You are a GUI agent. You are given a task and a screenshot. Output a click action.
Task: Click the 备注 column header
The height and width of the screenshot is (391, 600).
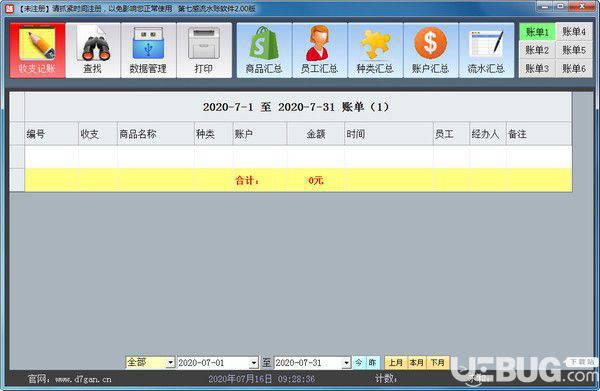click(x=539, y=134)
